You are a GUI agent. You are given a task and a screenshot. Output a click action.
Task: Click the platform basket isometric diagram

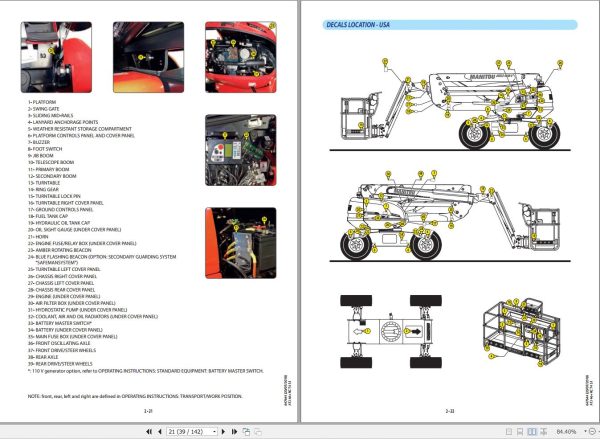click(x=522, y=333)
